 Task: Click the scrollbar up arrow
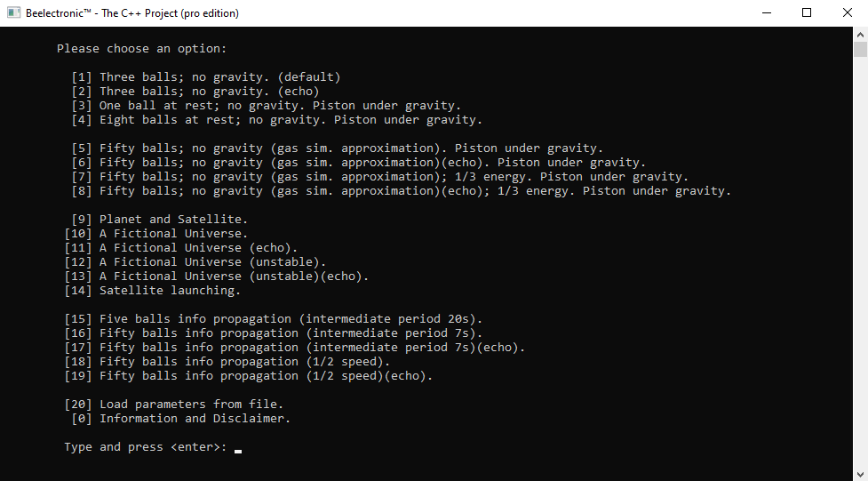[860, 34]
